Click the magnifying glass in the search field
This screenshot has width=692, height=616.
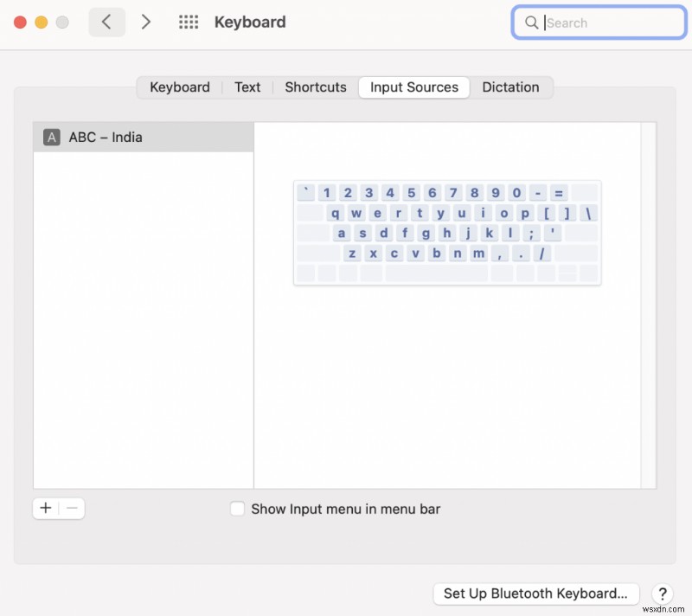coord(532,22)
